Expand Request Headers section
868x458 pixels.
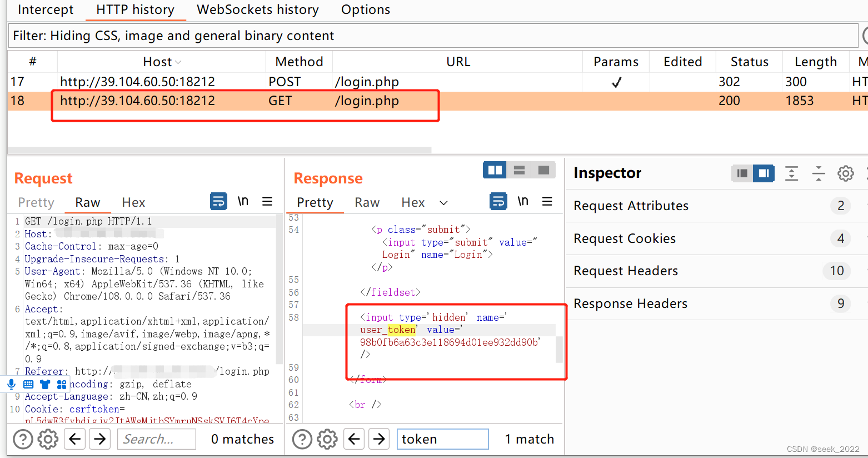coord(717,271)
